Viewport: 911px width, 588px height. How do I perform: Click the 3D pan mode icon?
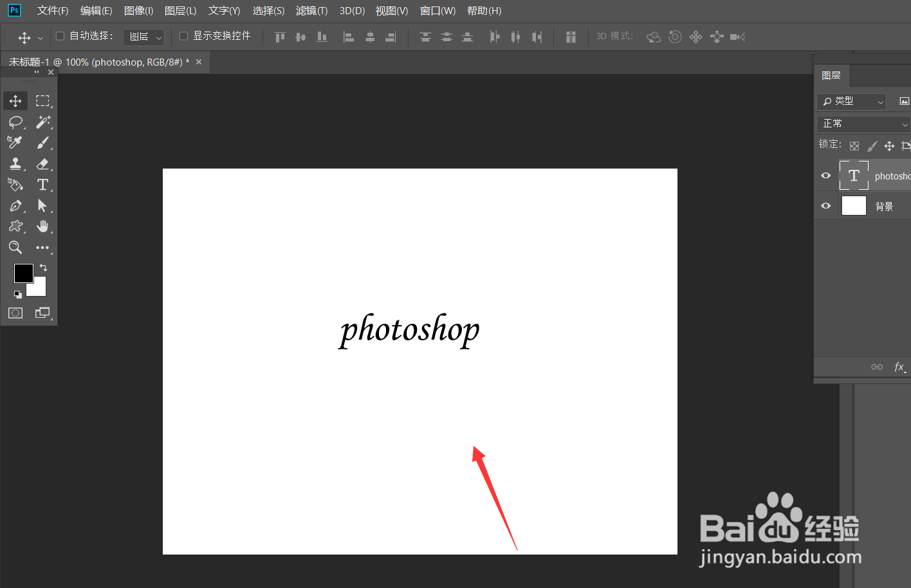pos(695,37)
